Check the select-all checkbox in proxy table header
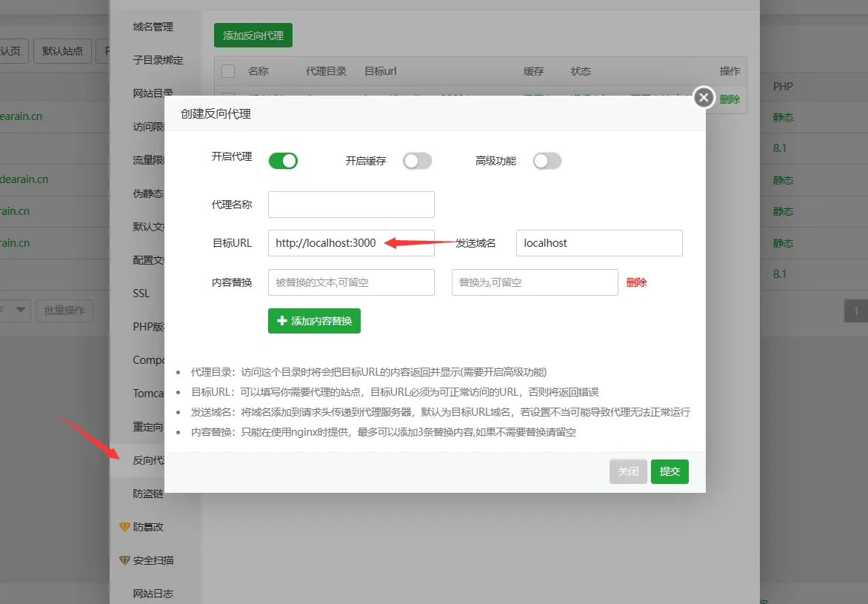Screen dimensions: 868x604 point(228,71)
